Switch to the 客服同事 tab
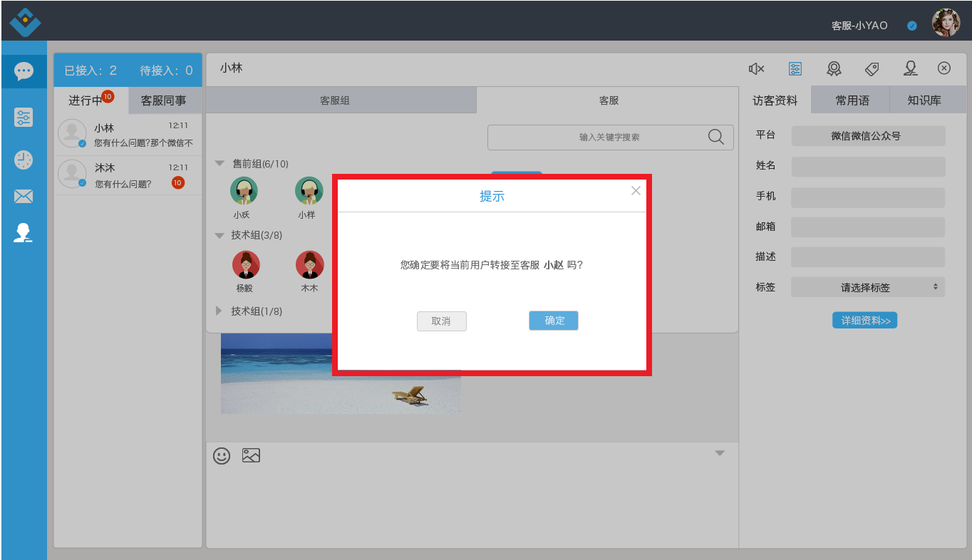 (x=164, y=100)
